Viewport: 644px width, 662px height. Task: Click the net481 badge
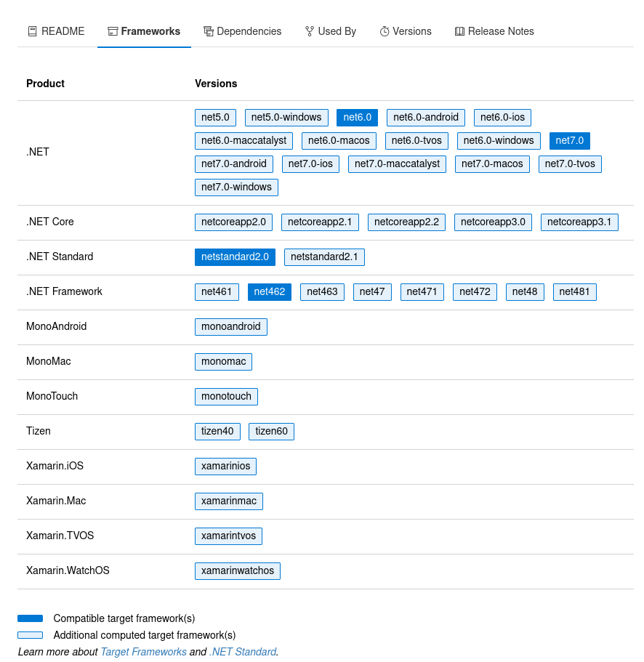[x=574, y=291]
